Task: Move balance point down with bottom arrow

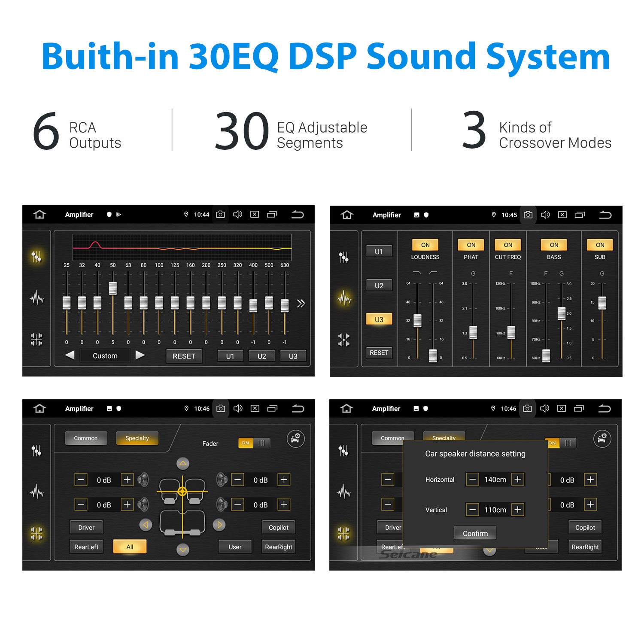Action: [183, 550]
